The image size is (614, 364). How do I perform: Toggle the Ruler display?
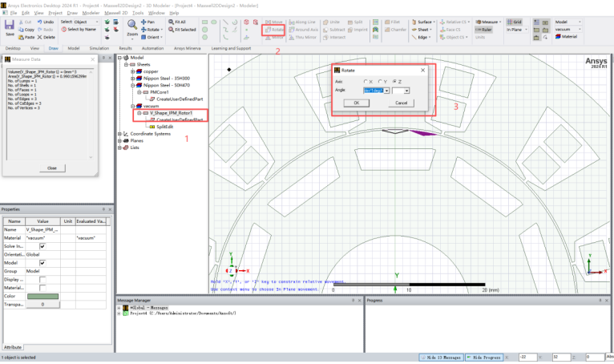pyautogui.click(x=483, y=30)
